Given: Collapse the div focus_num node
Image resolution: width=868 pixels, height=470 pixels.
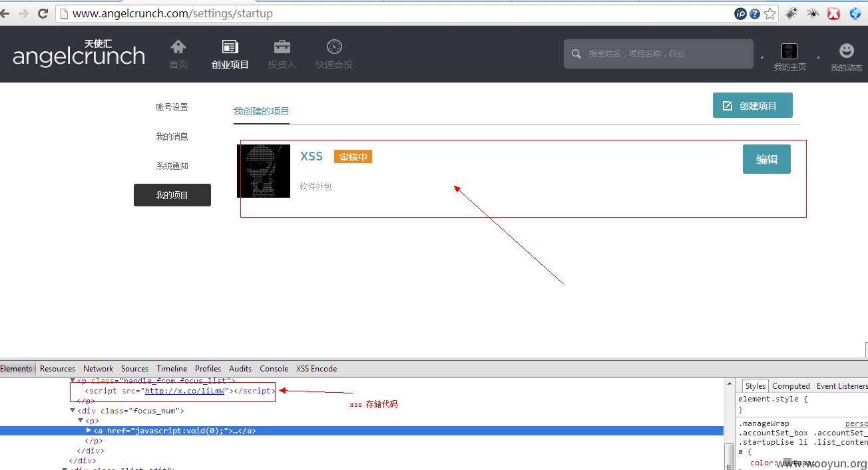Looking at the screenshot, I should tap(73, 411).
